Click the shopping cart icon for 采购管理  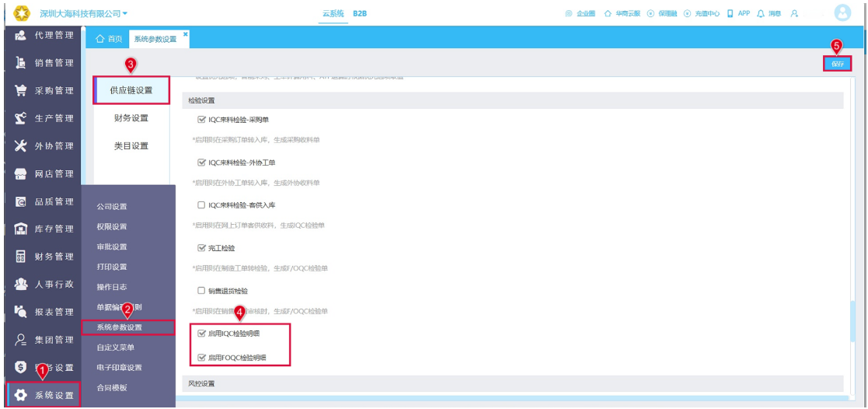(20, 91)
